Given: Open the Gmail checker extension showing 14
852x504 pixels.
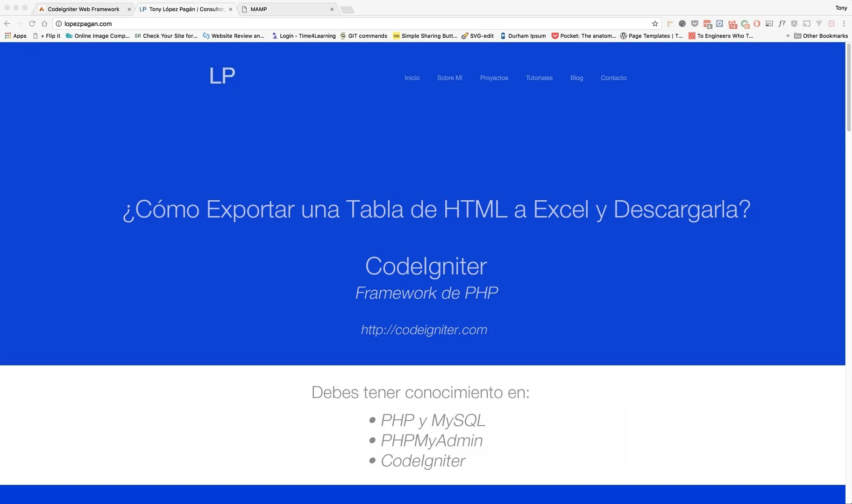Looking at the screenshot, I should tap(732, 24).
